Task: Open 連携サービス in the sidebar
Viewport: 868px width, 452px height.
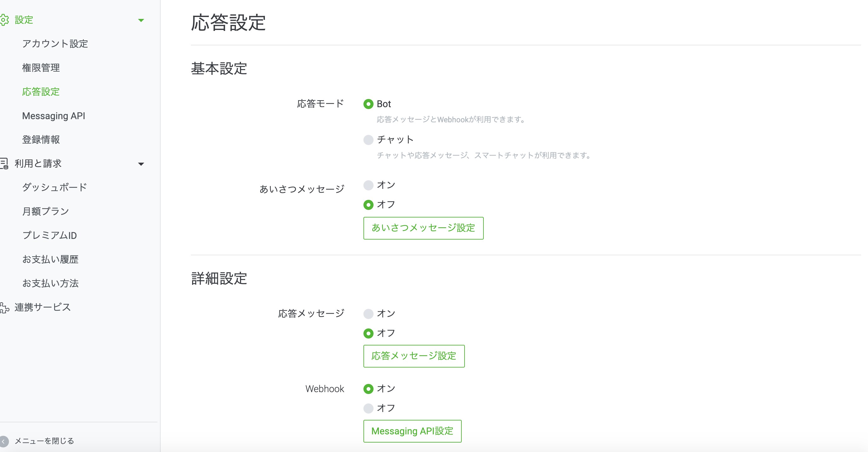Action: [x=43, y=307]
